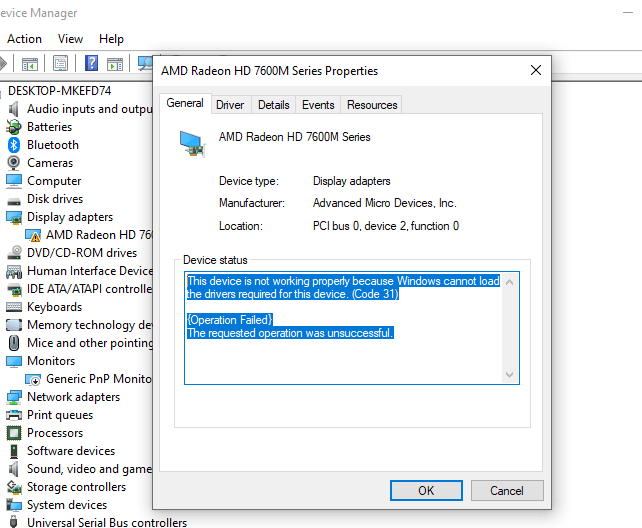Click the Audio inputs and outputs speaker icon
Image resolution: width=642 pixels, height=528 pixels.
click(x=14, y=109)
